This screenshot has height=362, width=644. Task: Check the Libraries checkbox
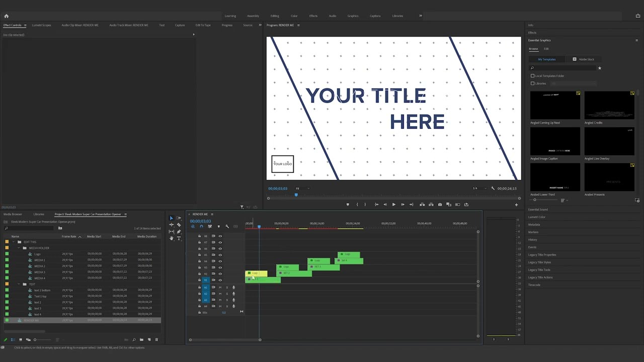533,83
